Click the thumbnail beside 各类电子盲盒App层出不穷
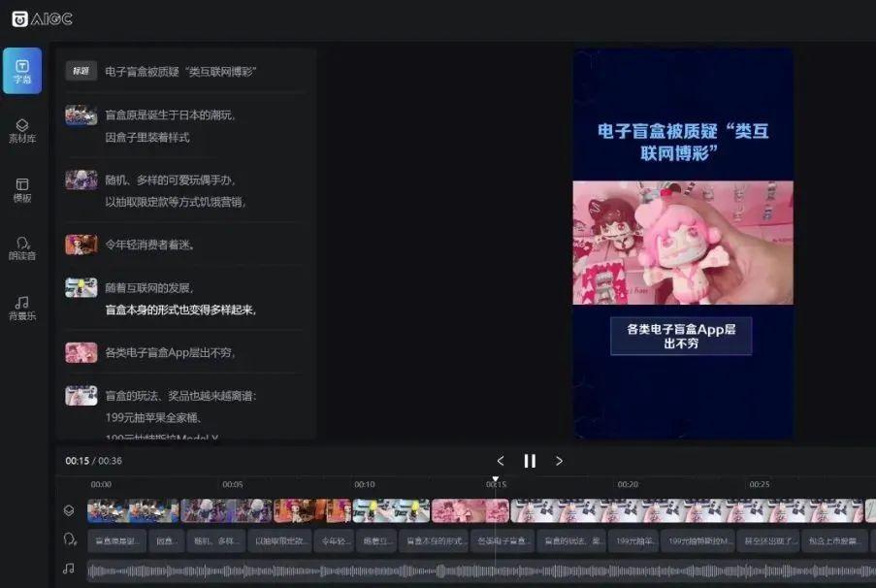The height and width of the screenshot is (588, 876). [81, 352]
